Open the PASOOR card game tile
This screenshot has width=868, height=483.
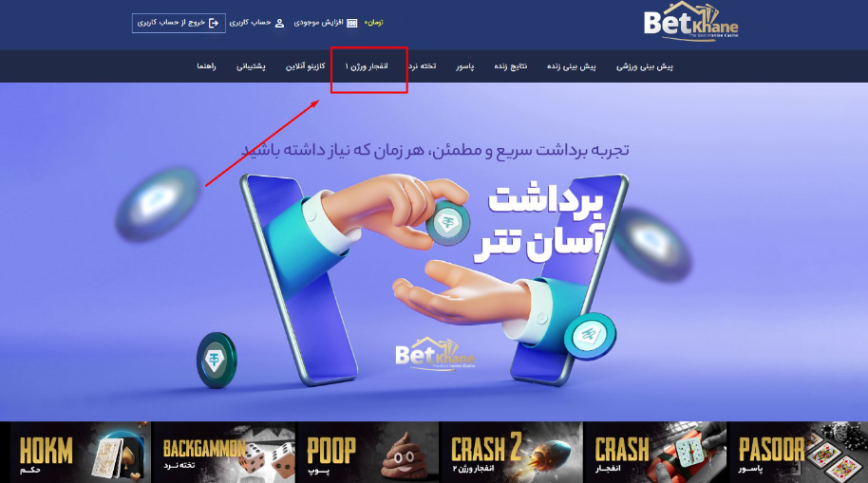point(799,452)
